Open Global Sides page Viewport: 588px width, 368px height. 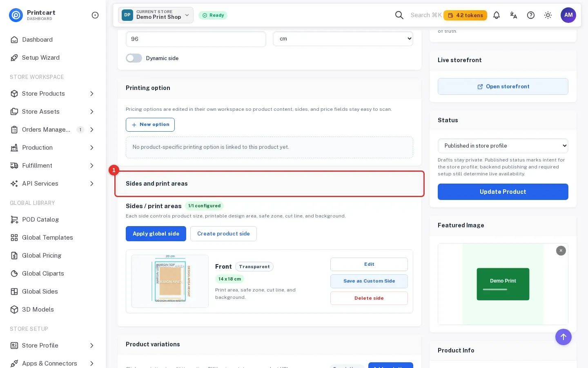(53, 292)
